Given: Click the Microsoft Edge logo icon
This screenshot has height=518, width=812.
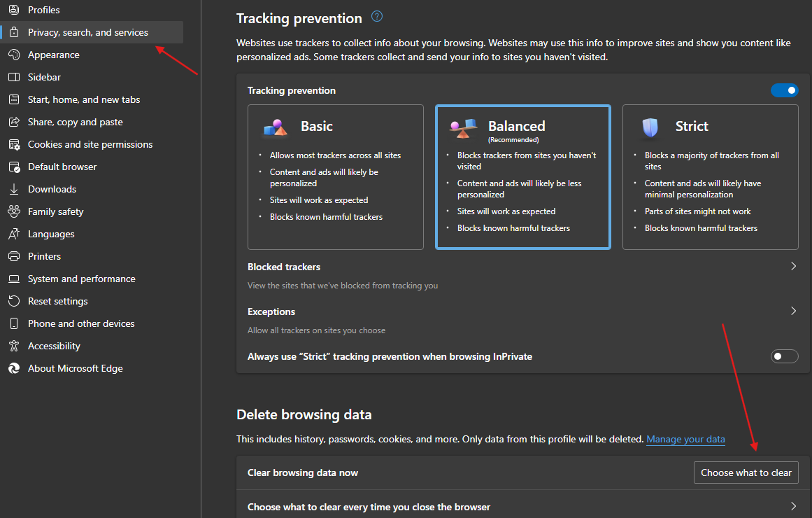Looking at the screenshot, I should tap(14, 368).
